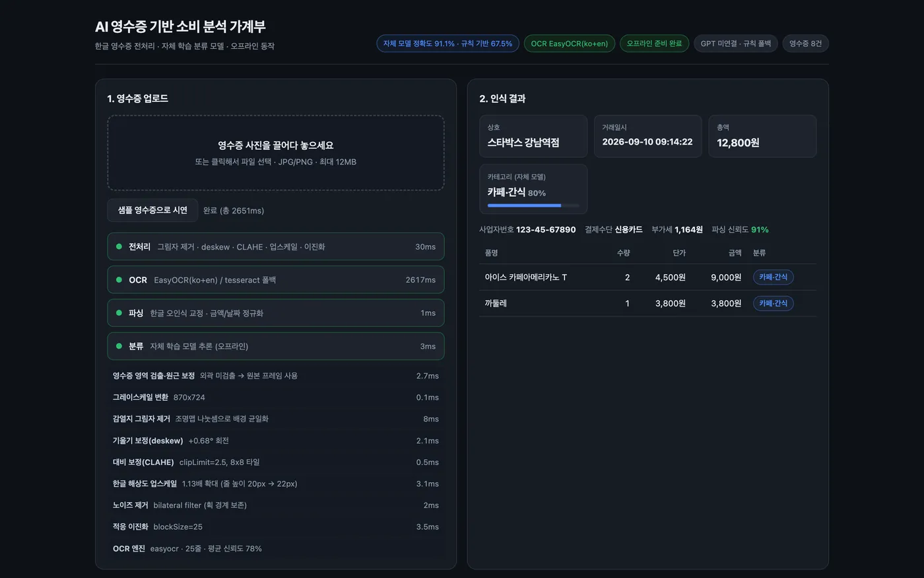Click the 카페·간식 category confidence progress bar
Image resolution: width=924 pixels, height=578 pixels.
533,205
